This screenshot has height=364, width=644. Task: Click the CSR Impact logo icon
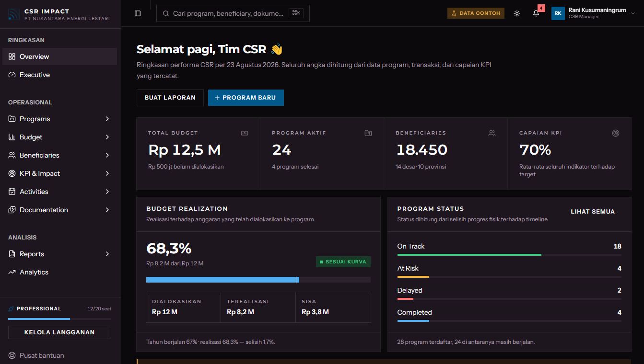click(x=14, y=14)
